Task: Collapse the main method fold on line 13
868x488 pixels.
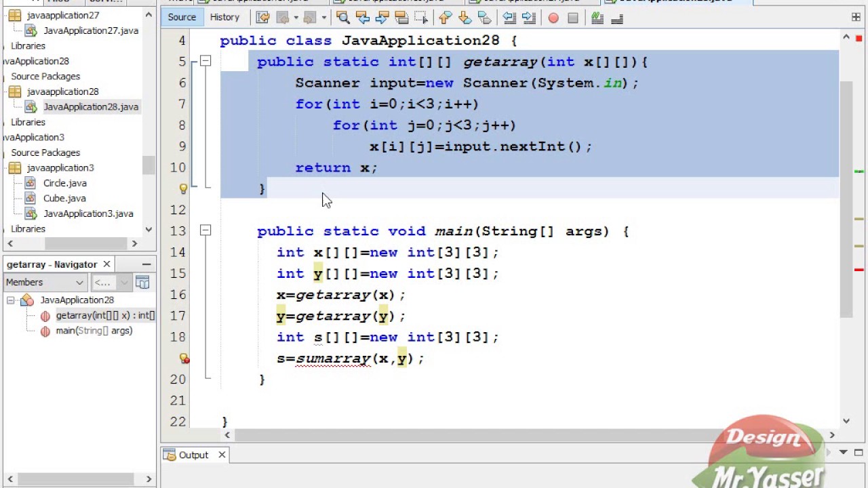Action: point(205,230)
